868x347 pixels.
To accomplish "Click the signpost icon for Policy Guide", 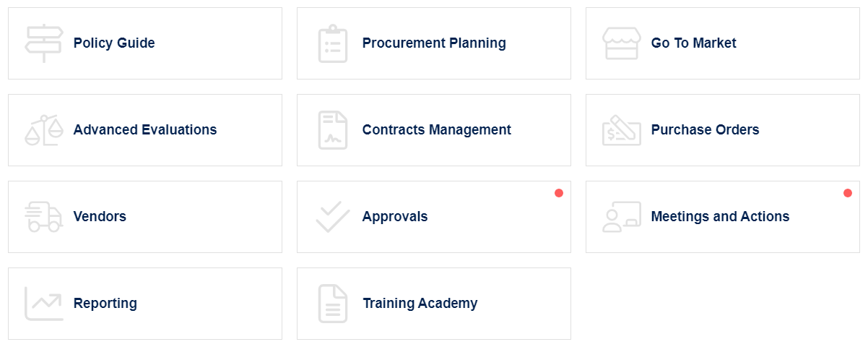I will [x=44, y=43].
